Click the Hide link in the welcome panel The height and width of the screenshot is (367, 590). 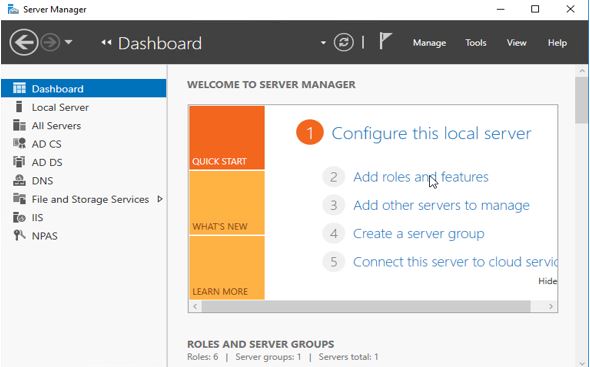pos(547,281)
